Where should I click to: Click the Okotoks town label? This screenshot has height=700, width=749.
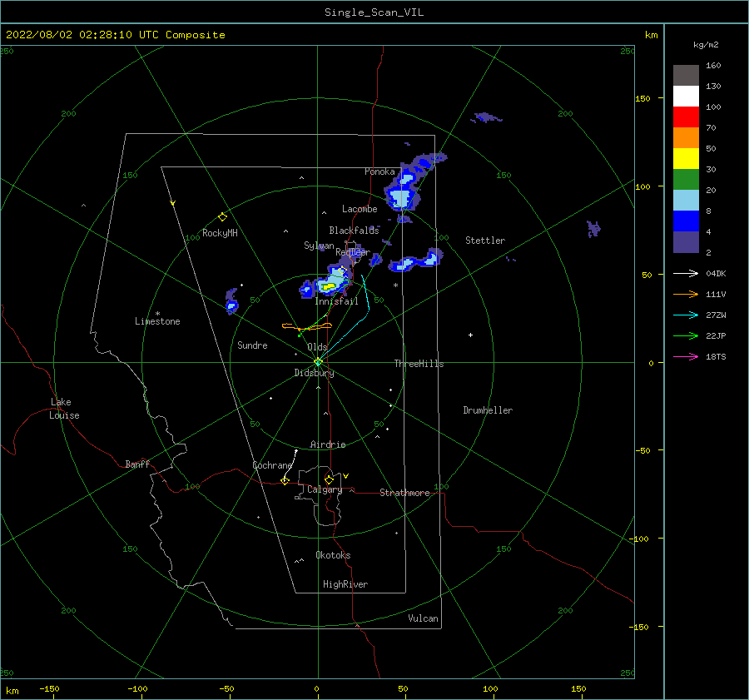tap(333, 555)
